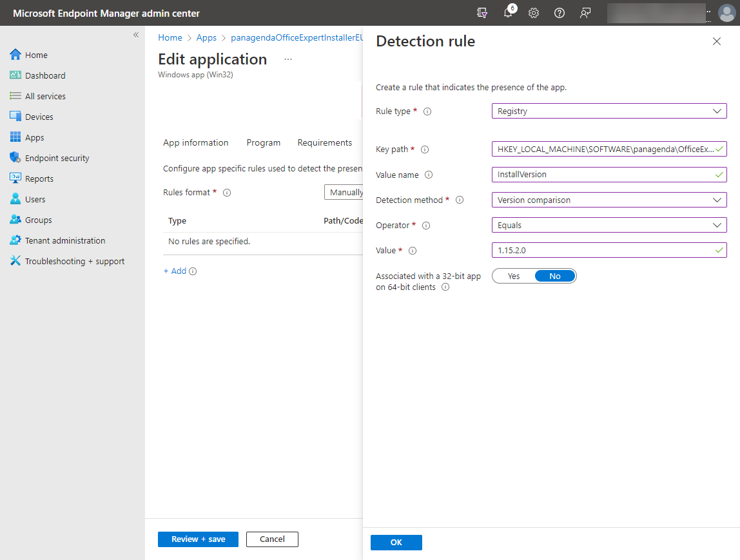
Task: Collapse the sidebar with the double chevron
Action: coord(136,35)
